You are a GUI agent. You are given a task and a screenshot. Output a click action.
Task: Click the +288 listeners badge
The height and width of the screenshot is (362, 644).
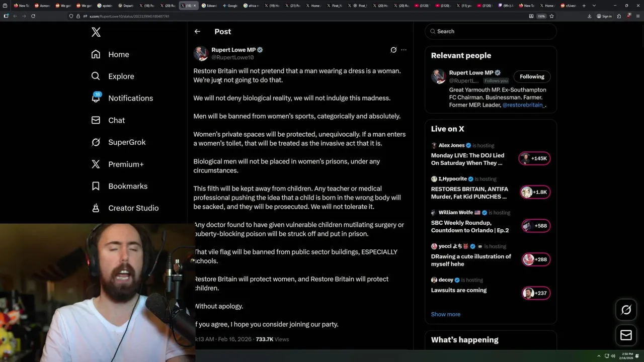[x=535, y=259]
